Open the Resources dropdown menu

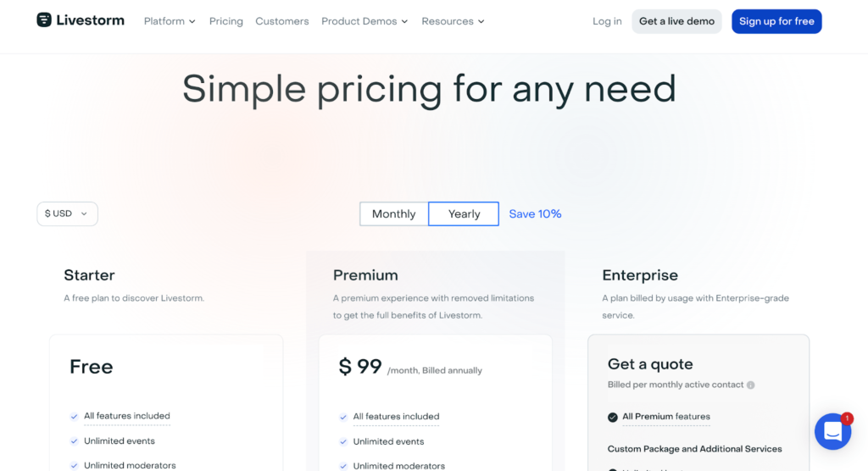453,21
